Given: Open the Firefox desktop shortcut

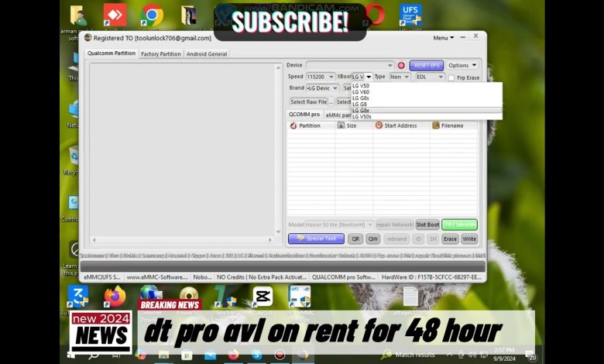Looking at the screenshot, I should point(115,296).
